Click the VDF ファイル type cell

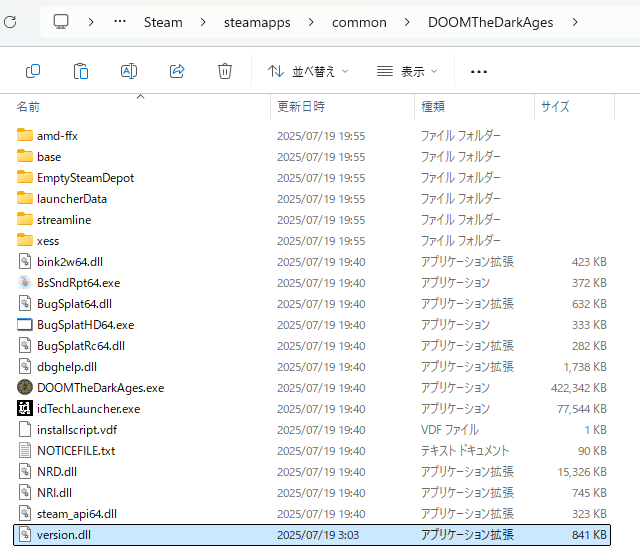(449, 429)
